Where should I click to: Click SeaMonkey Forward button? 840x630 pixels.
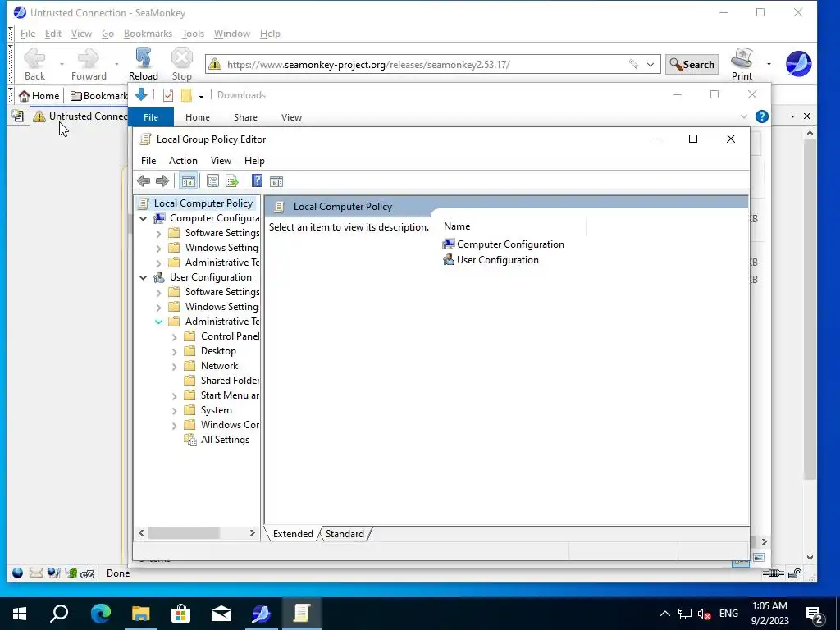(89, 64)
